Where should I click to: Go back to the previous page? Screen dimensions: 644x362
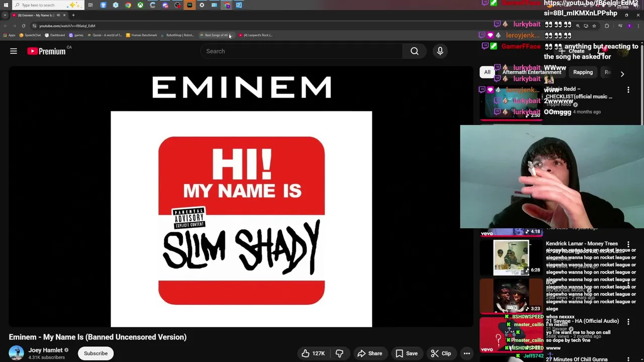click(x=6, y=26)
